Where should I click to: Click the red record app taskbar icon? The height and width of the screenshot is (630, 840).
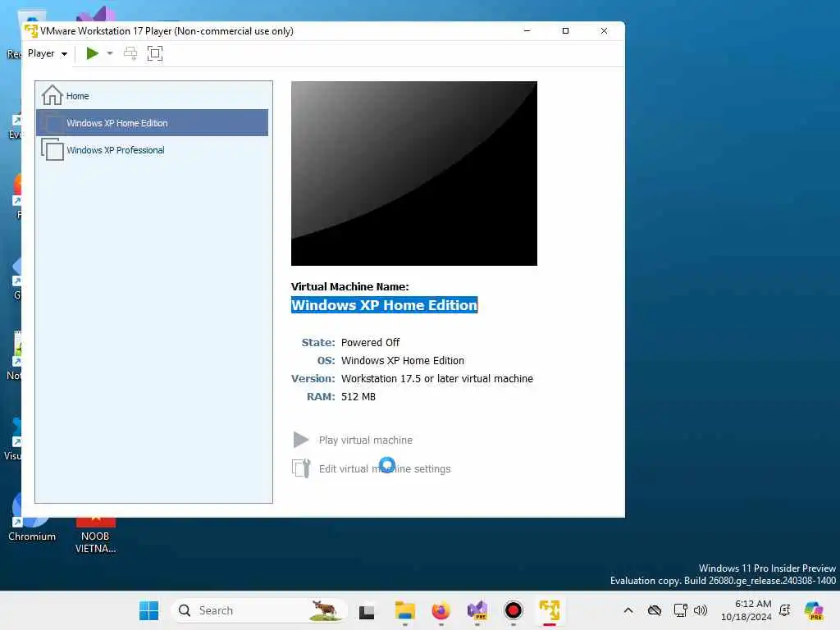coord(514,610)
